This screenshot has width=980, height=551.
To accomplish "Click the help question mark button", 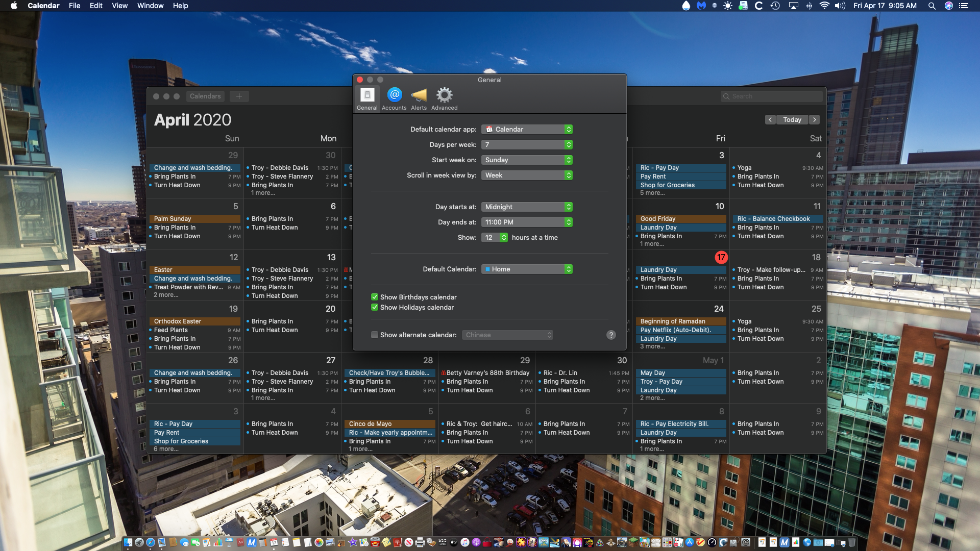I will tap(611, 335).
